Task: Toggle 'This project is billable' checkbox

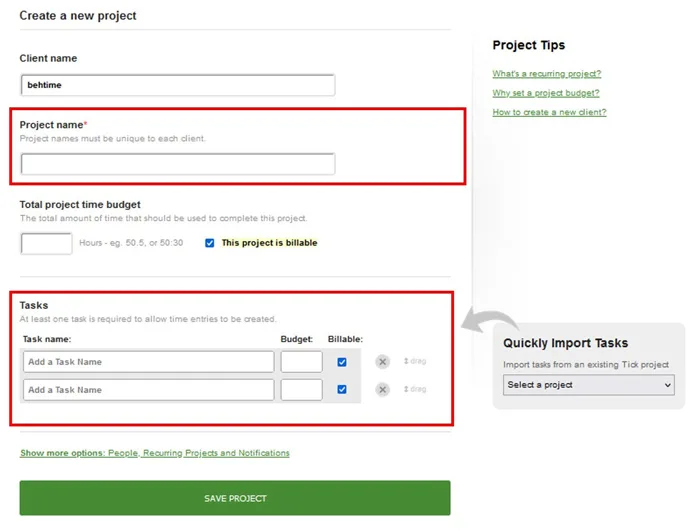Action: click(x=210, y=243)
